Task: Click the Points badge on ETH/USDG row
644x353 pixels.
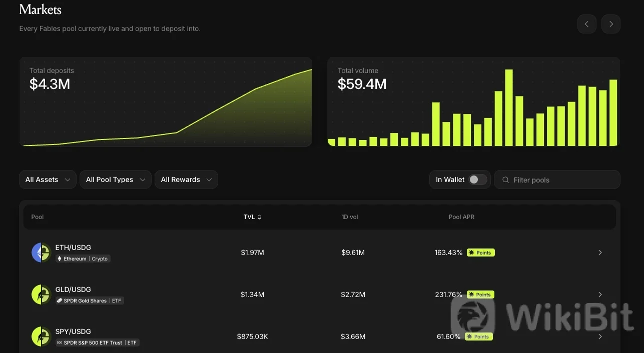Action: coord(481,252)
